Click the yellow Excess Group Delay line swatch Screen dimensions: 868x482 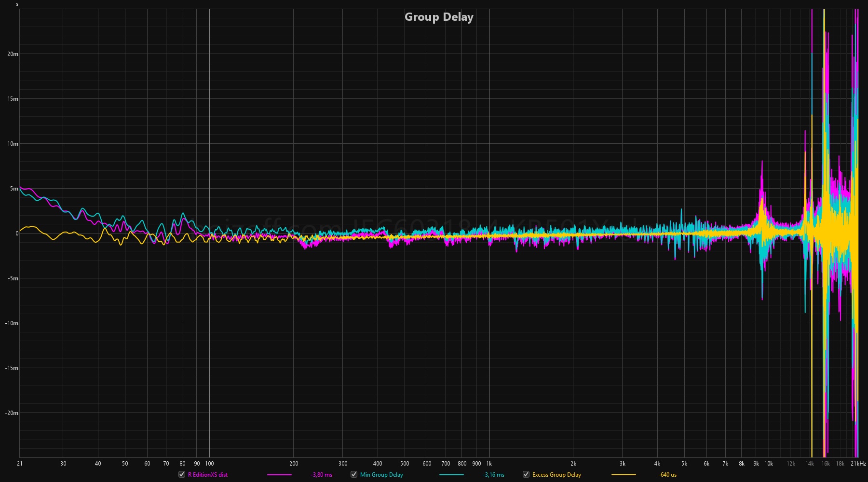624,475
